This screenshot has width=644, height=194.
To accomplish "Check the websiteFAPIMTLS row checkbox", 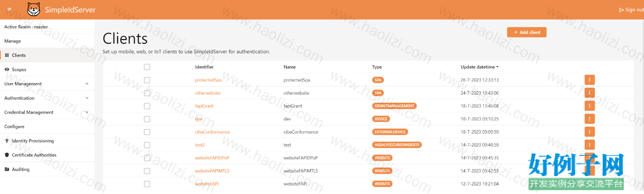I will tap(147, 171).
